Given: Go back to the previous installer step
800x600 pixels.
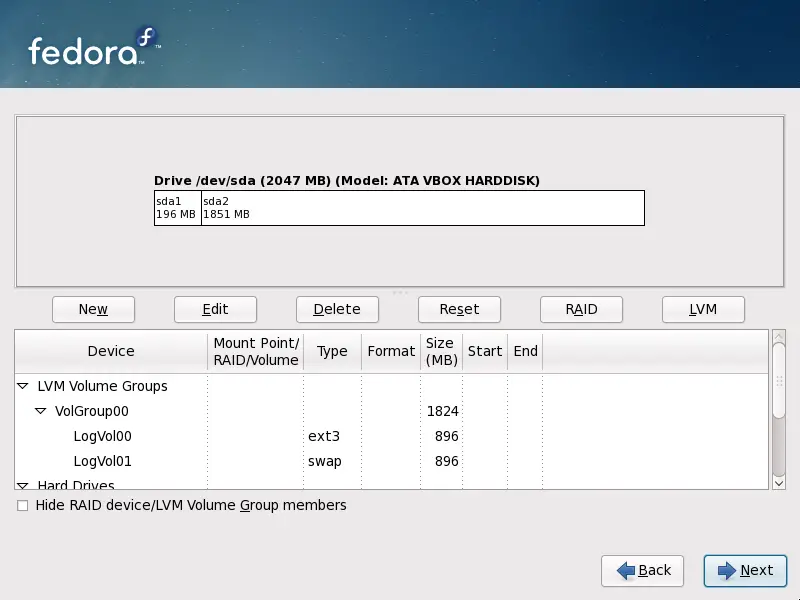Looking at the screenshot, I should [642, 571].
